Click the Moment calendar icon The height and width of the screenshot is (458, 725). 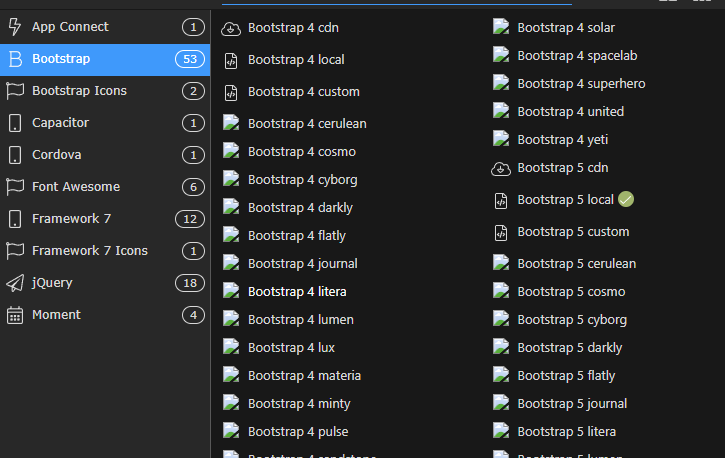(x=15, y=315)
